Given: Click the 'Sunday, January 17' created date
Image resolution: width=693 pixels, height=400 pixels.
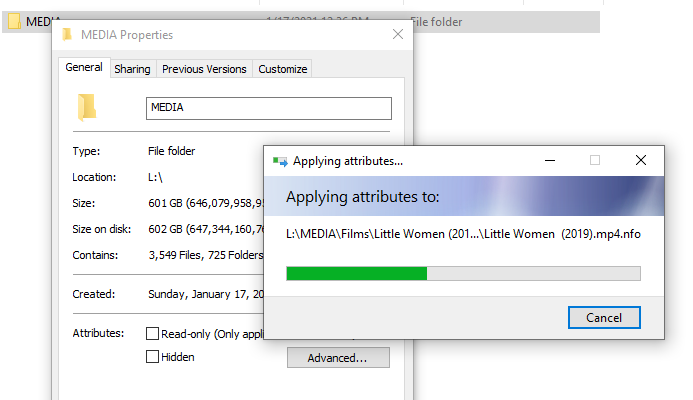Looking at the screenshot, I should coord(206,294).
